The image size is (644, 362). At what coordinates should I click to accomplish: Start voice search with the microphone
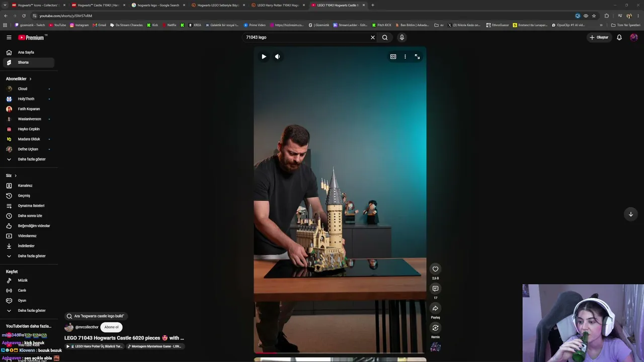tap(401, 37)
